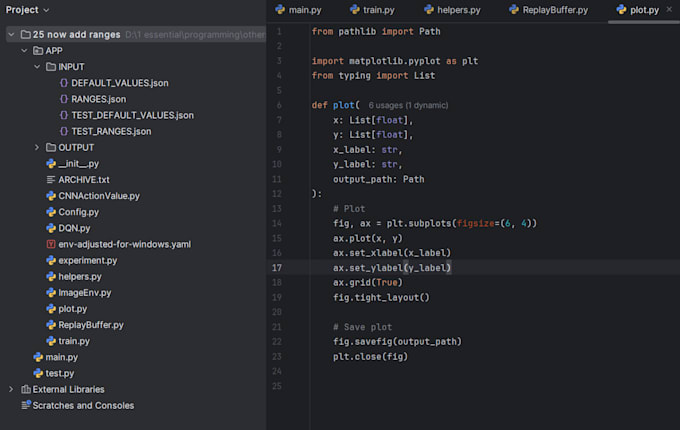Click the Python icon beside CNNActionValue.py
The image size is (680, 430).
click(51, 196)
